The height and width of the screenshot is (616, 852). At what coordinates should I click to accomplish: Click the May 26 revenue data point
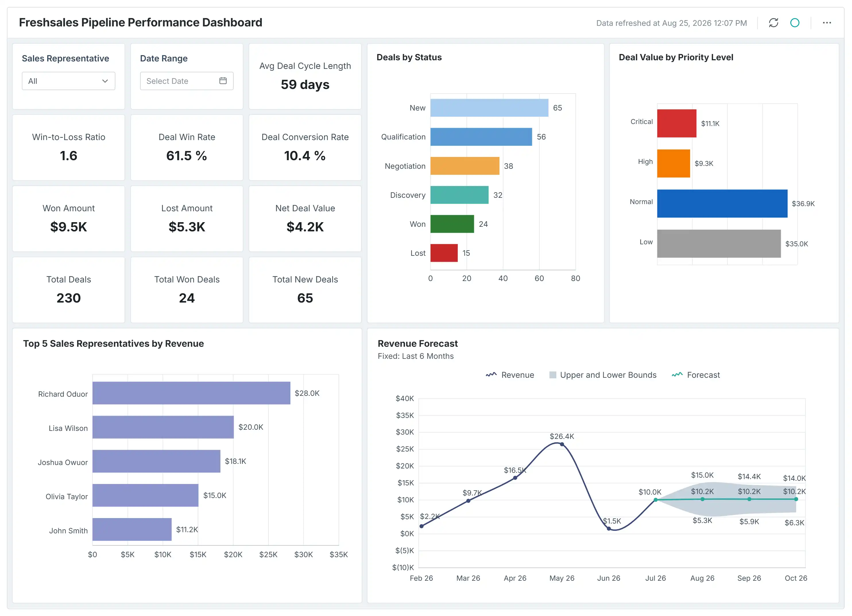[561, 444]
